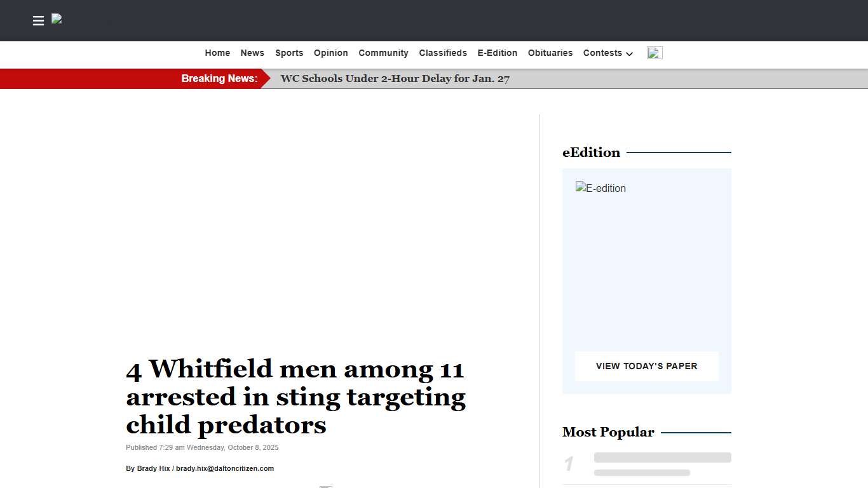Visit the Community section
Screen dimensions: 868x488
(383, 53)
